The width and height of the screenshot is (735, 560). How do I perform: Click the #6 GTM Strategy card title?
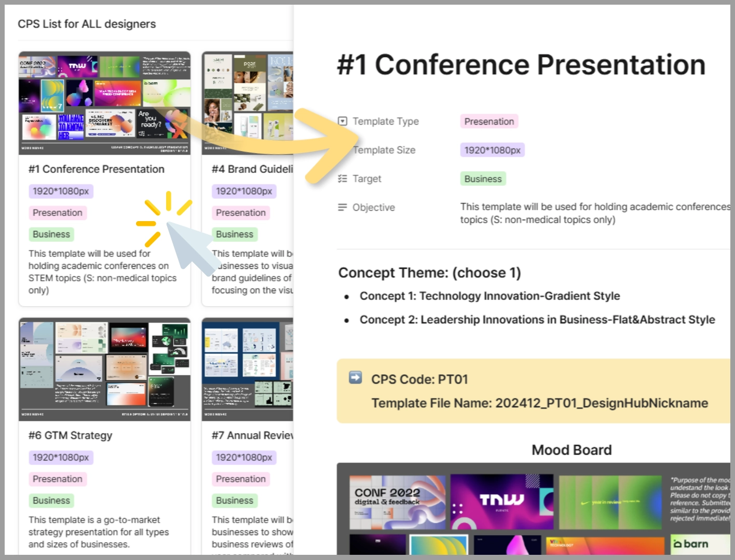[71, 435]
